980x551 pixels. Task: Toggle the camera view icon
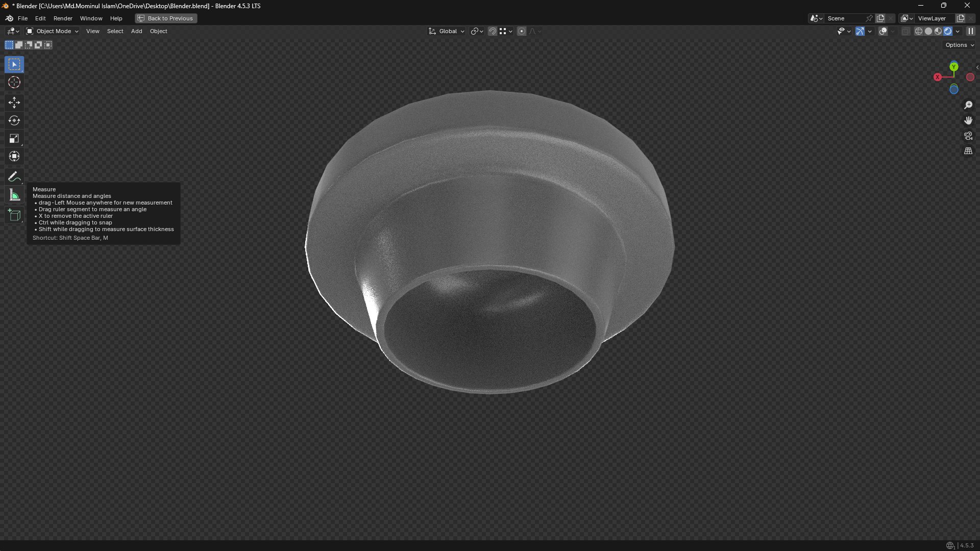[x=968, y=136]
